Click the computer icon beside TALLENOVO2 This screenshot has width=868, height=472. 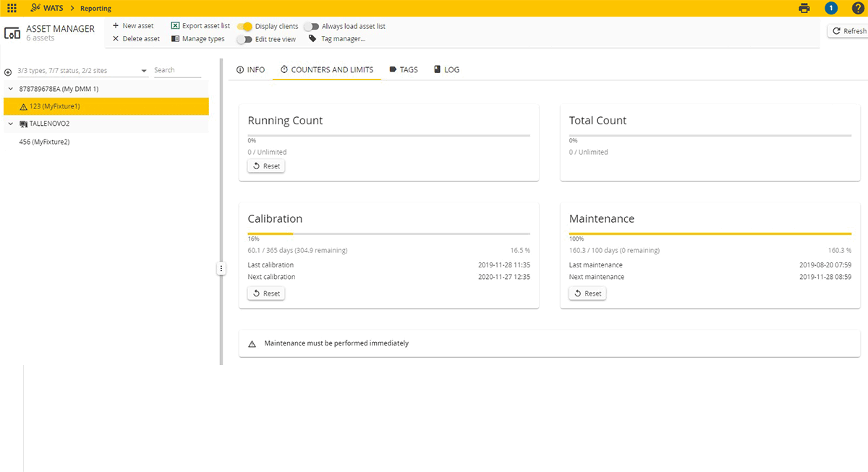point(23,124)
